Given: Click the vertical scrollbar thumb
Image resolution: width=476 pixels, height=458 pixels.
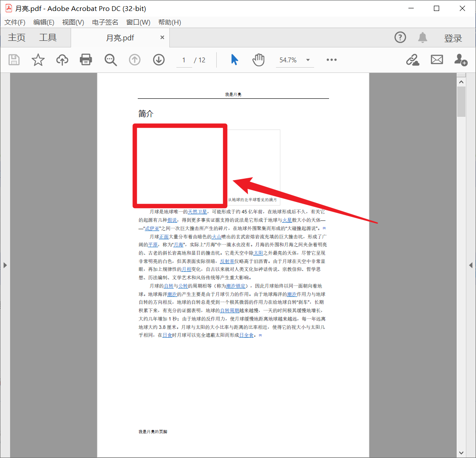Looking at the screenshot, I should coord(461,101).
